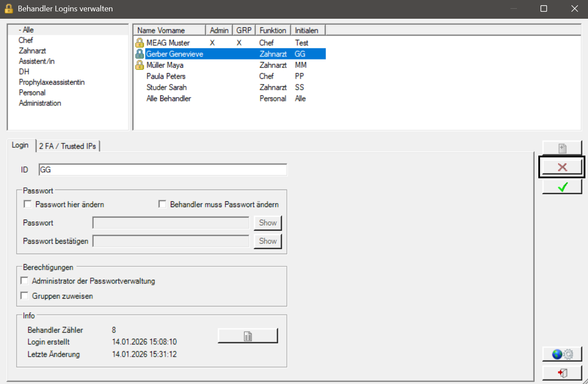
Task: Click the lock icon next to Müller Maya
Action: pos(139,65)
